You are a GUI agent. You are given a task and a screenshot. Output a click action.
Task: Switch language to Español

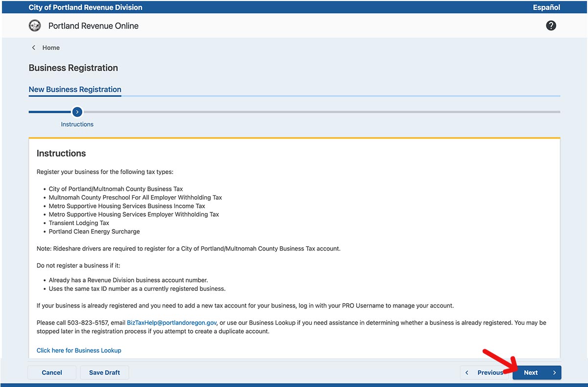click(546, 7)
